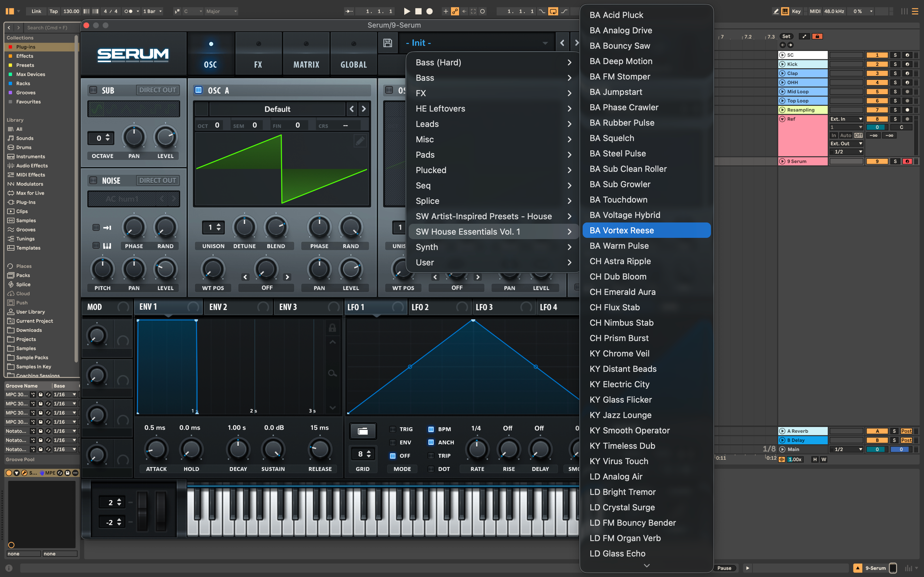The image size is (924, 577).
Task: Click the transport Record button
Action: [x=430, y=11]
